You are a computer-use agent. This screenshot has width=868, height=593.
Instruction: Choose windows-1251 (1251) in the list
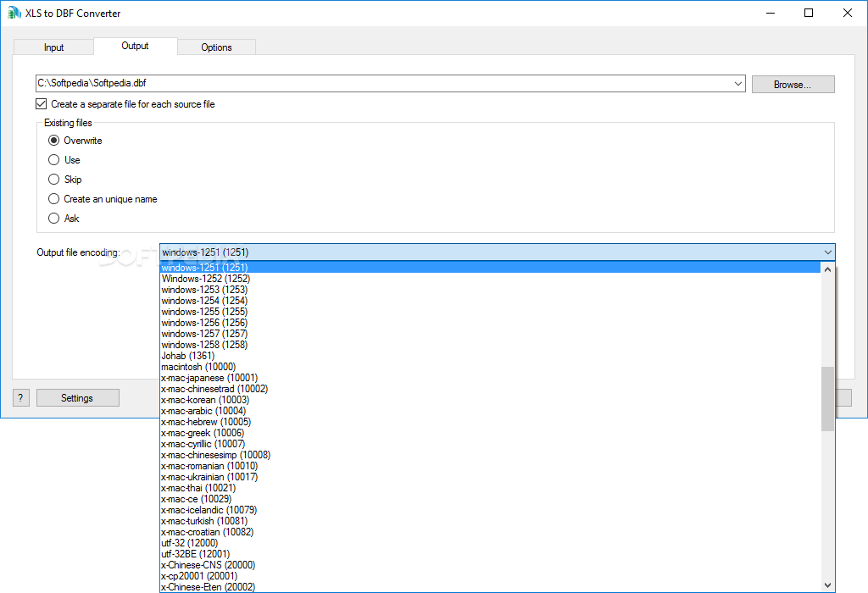[x=490, y=268]
